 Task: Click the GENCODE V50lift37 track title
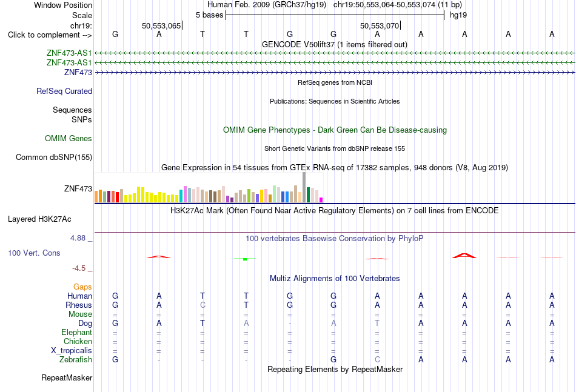(335, 44)
